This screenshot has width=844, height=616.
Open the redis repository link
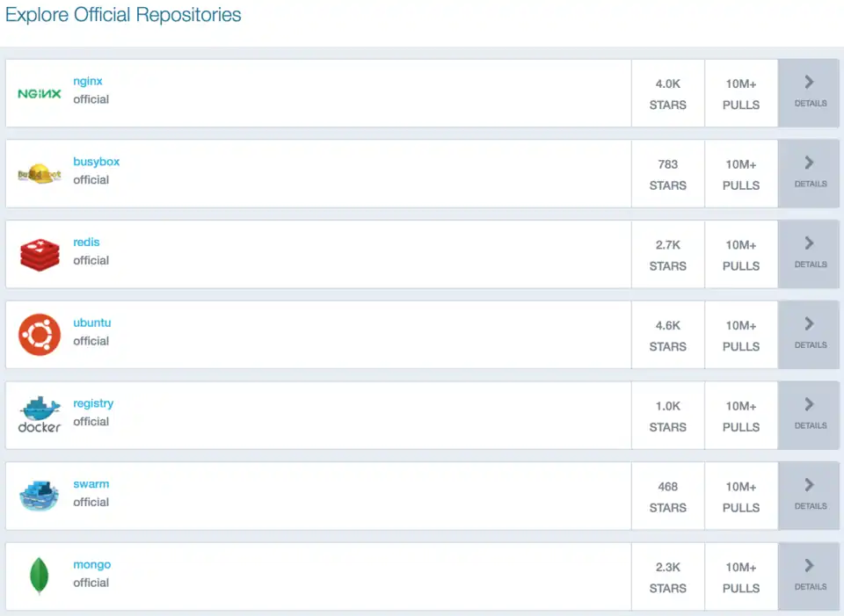pyautogui.click(x=86, y=242)
